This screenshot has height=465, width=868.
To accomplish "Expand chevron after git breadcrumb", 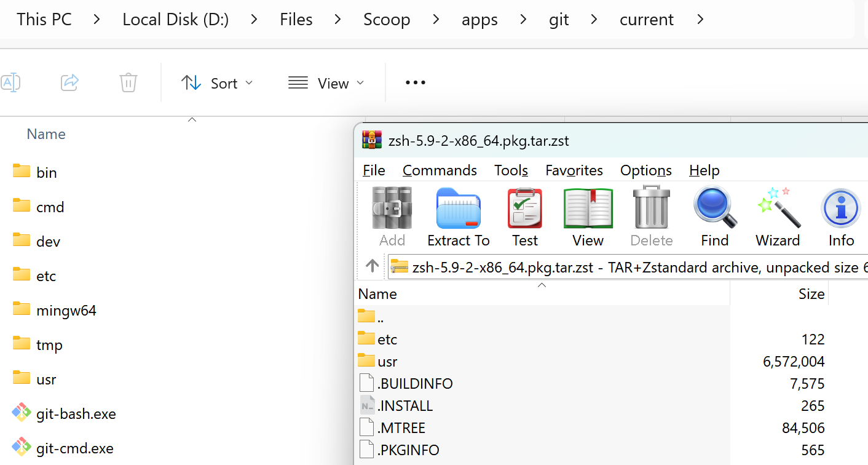I will (594, 20).
